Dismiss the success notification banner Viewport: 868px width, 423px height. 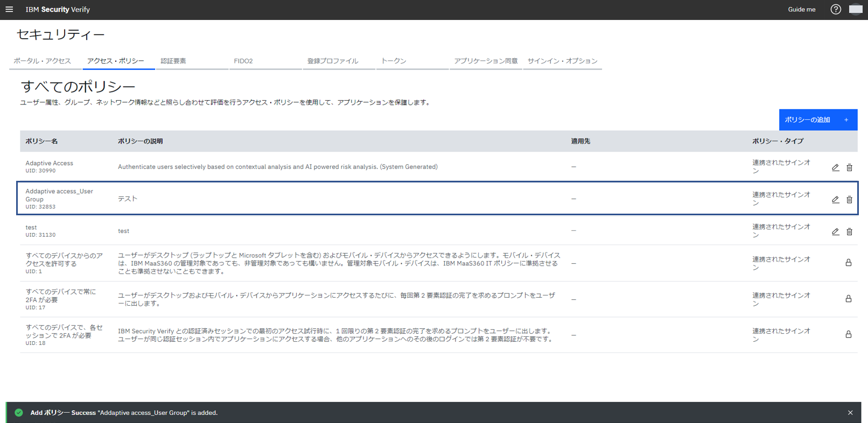click(850, 413)
